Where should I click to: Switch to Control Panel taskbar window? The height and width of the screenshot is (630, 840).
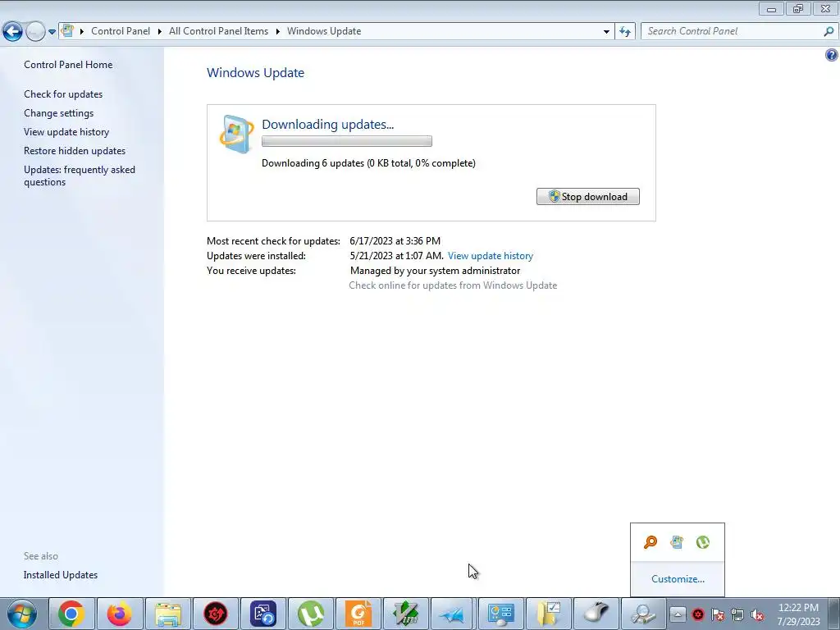(x=501, y=614)
